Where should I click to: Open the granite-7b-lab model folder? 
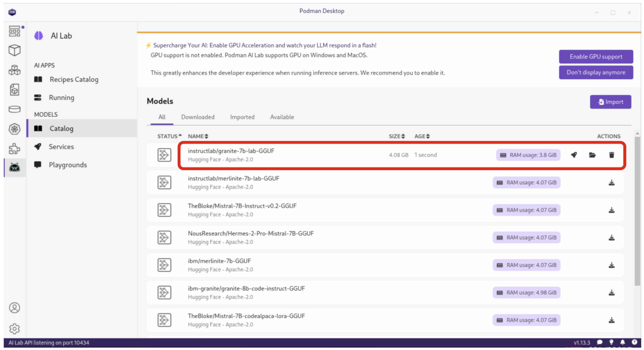click(x=592, y=155)
